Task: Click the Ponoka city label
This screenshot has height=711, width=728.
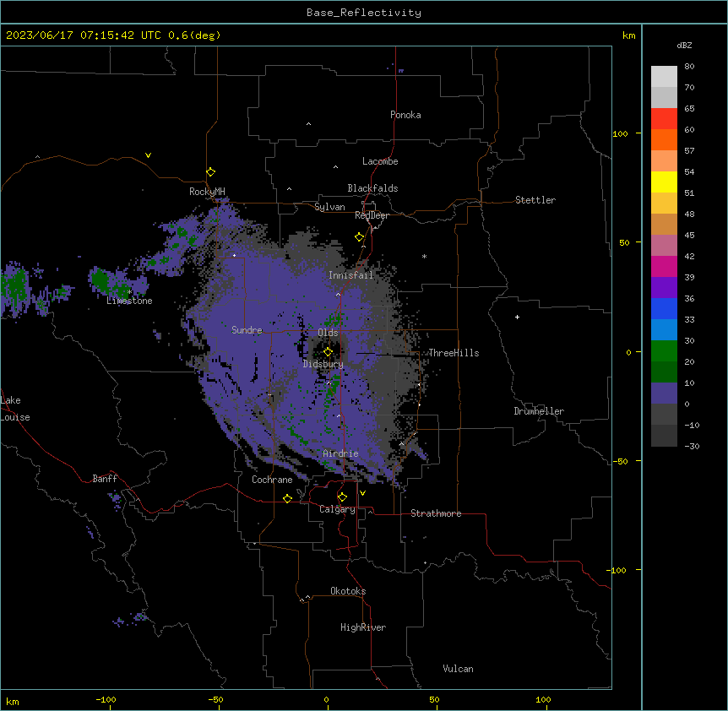Action: [x=405, y=115]
